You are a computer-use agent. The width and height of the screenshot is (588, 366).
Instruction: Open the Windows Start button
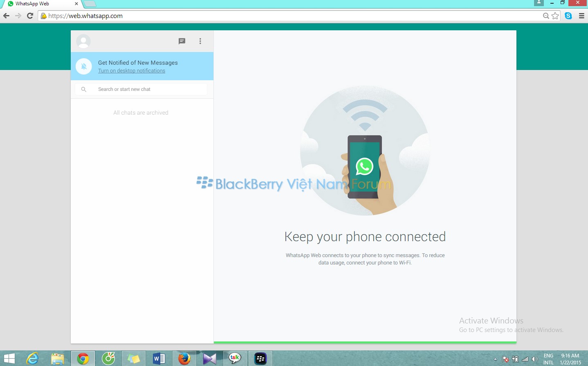tap(9, 359)
